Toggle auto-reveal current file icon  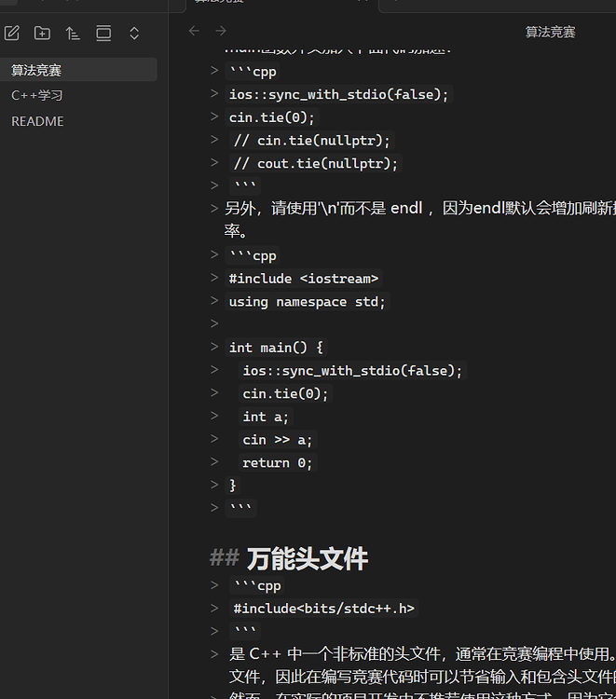pyautogui.click(x=103, y=33)
